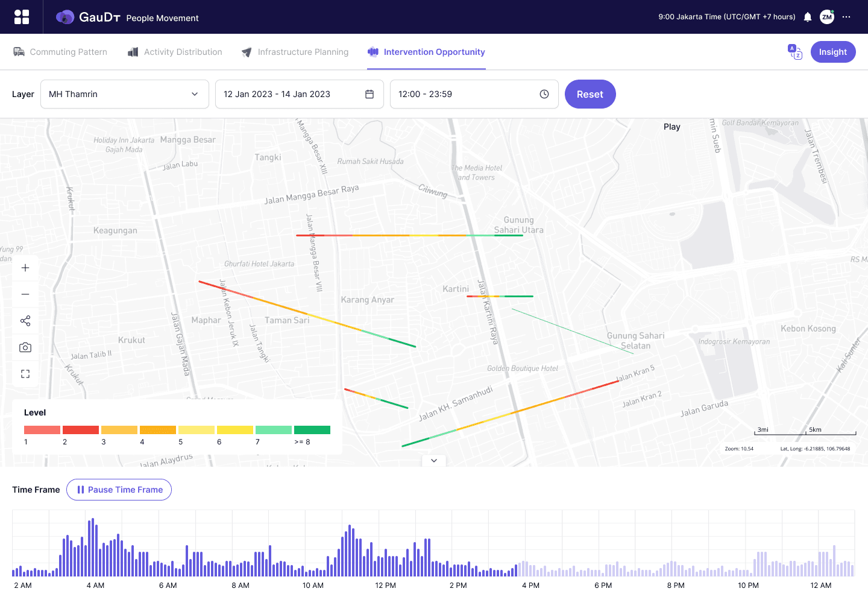The width and height of the screenshot is (868, 603).
Task: Open the app grid menu icon
Action: point(22,17)
